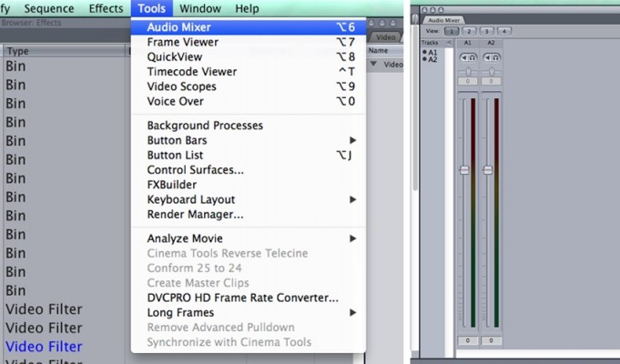Click the A1 level field below the fader
This screenshot has width=620, height=364.
(468, 340)
